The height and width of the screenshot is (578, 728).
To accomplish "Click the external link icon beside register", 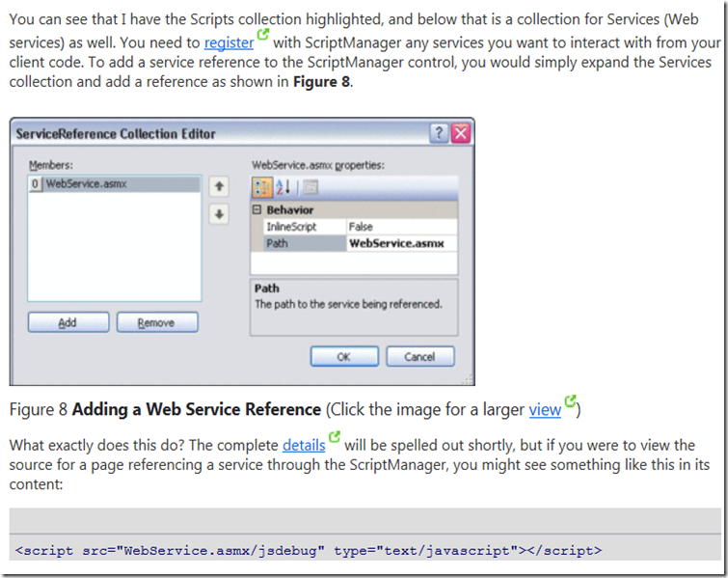I will [263, 35].
